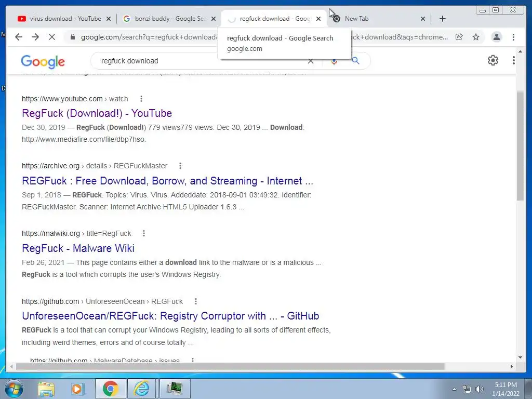This screenshot has width=532, height=399.
Task: Open options for the YouTube result
Action: (x=141, y=99)
